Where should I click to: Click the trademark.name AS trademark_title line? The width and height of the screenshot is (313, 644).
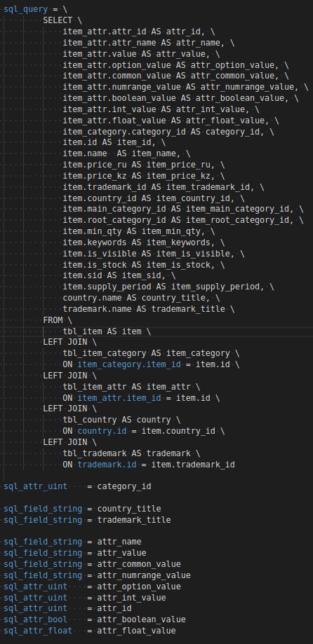click(x=149, y=308)
